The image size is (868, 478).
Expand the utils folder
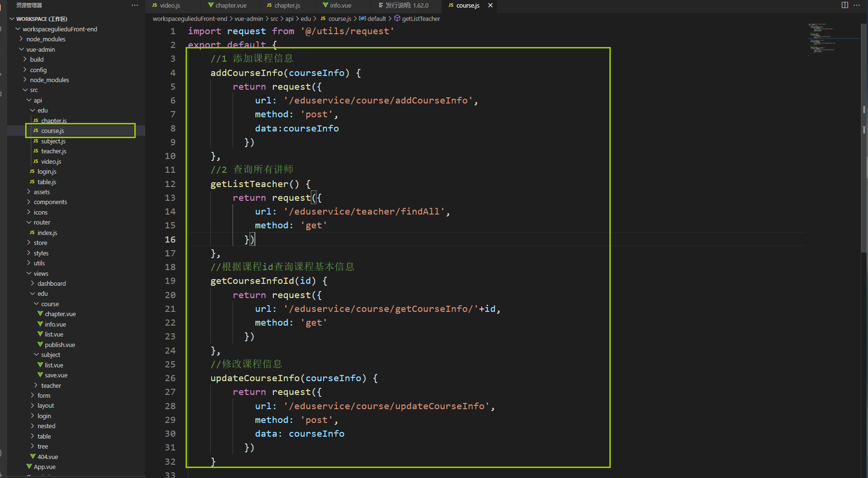(29, 263)
